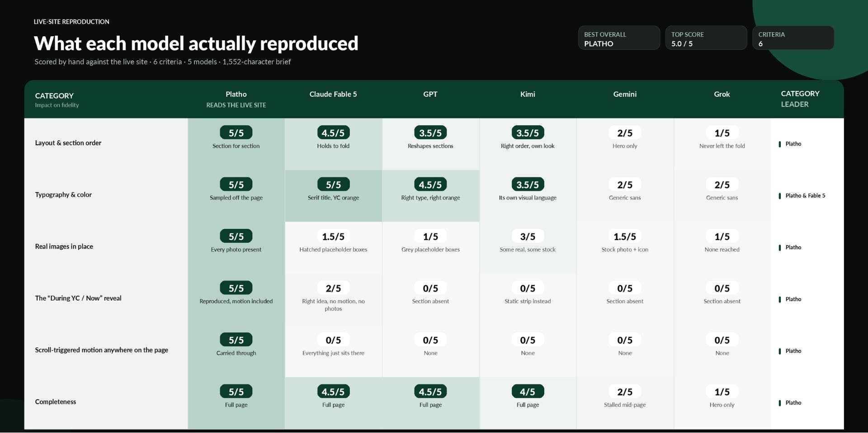Click the 3.5/5 badge above Right order, own look

coord(528,133)
